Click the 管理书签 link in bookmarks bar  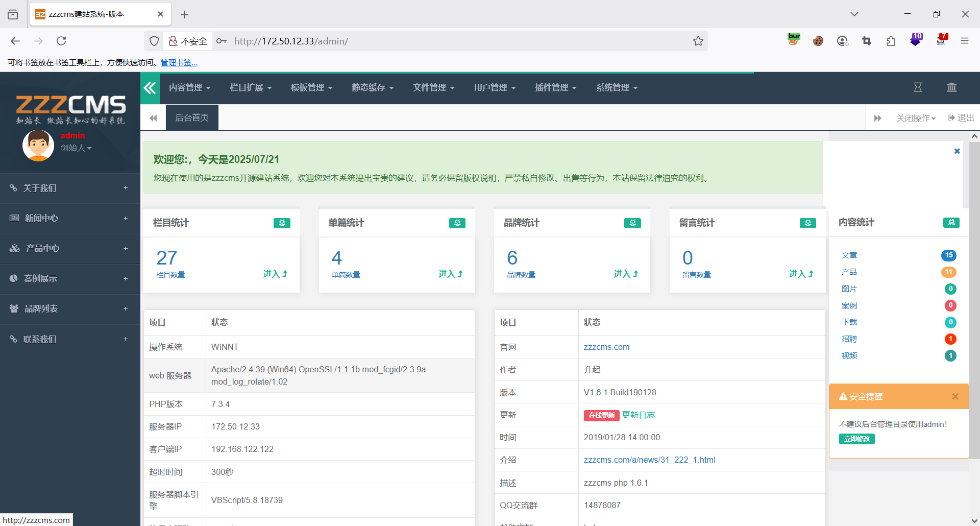point(179,62)
